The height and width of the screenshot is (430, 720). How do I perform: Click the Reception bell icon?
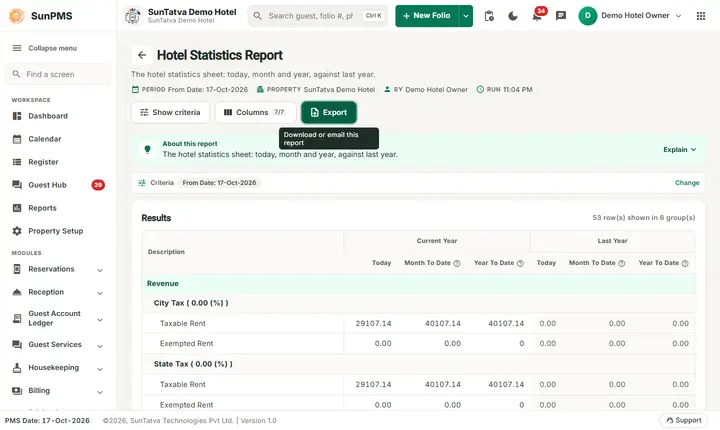pyautogui.click(x=17, y=292)
